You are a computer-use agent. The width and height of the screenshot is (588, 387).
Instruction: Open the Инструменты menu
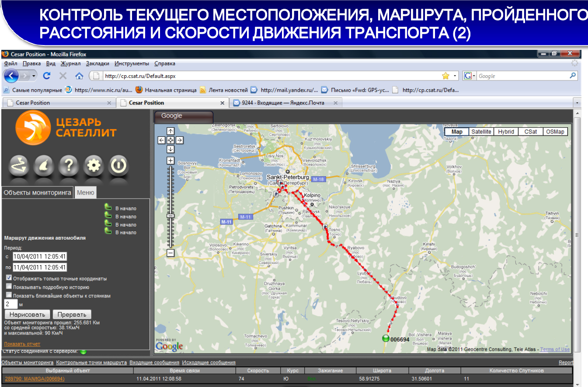coord(132,63)
